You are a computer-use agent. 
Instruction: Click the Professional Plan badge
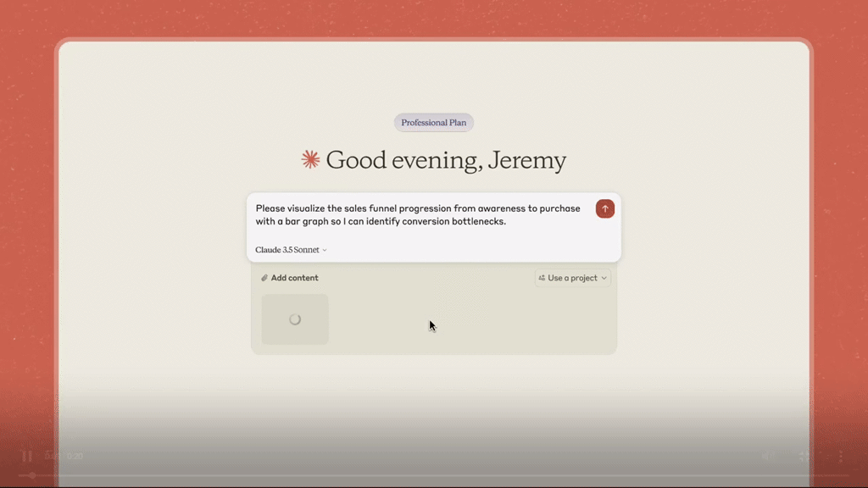pos(434,123)
